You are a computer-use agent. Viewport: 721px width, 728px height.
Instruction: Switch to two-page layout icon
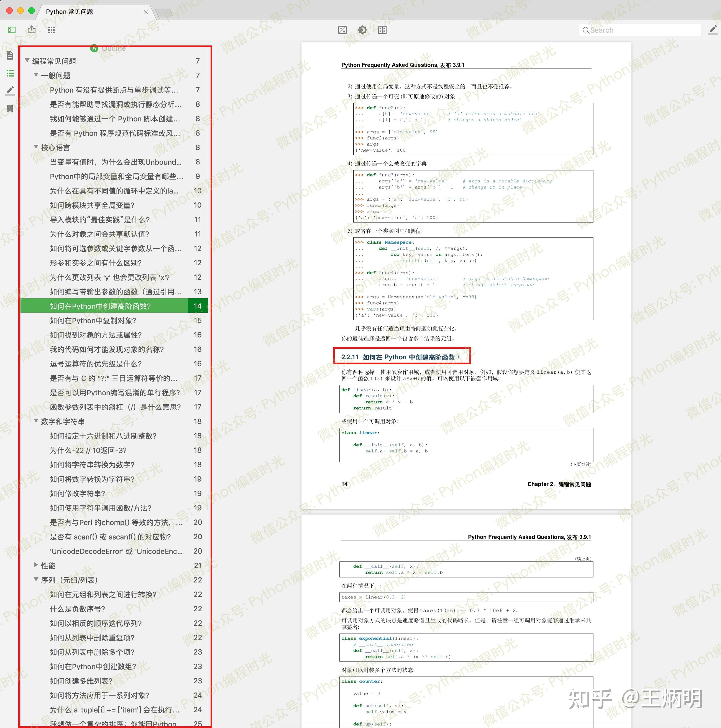382,30
